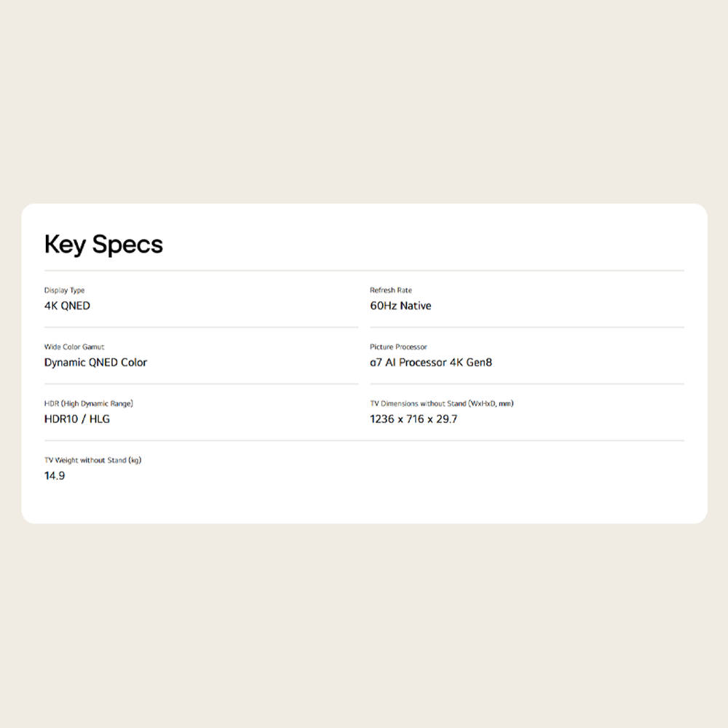Viewport: 728px width, 728px height.
Task: Click the Picture Processor label
Action: coord(398,347)
